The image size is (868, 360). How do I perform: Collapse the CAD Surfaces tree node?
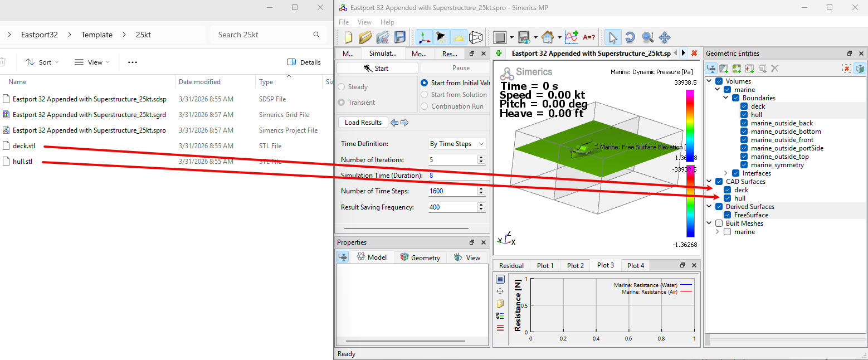(710, 182)
